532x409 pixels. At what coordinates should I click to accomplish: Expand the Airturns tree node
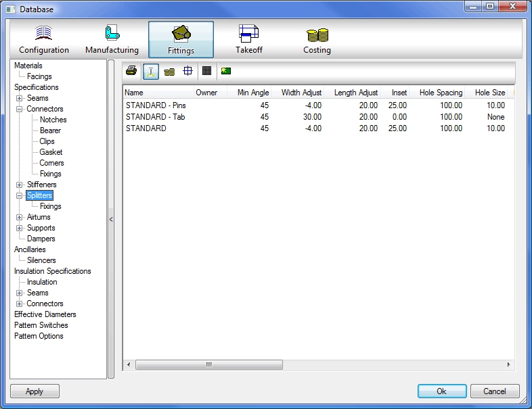pos(20,217)
